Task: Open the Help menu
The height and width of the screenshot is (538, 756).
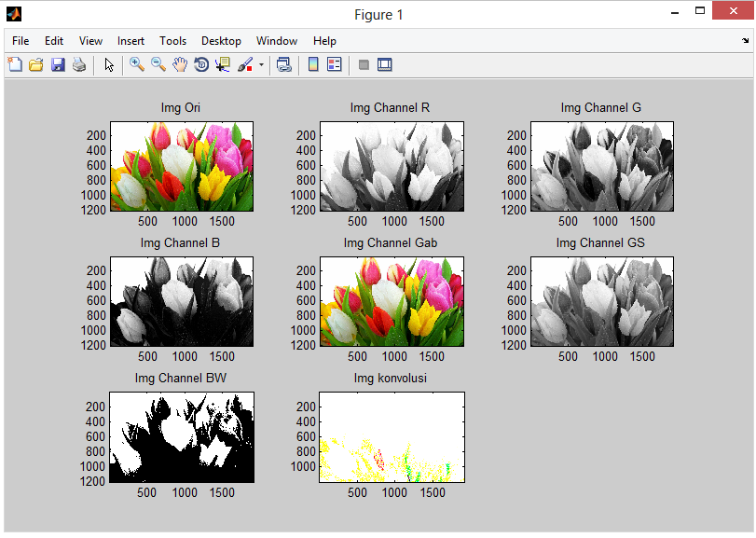Action: [324, 41]
